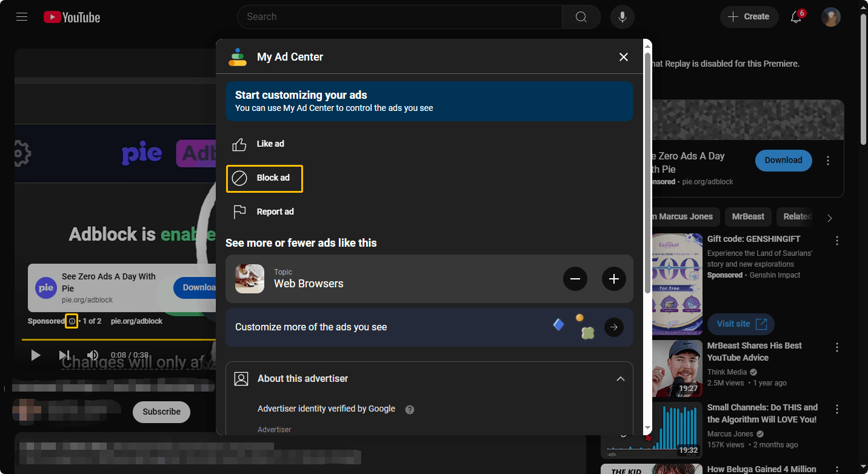
Task: See more Web Browsers ads (plus)
Action: click(614, 279)
